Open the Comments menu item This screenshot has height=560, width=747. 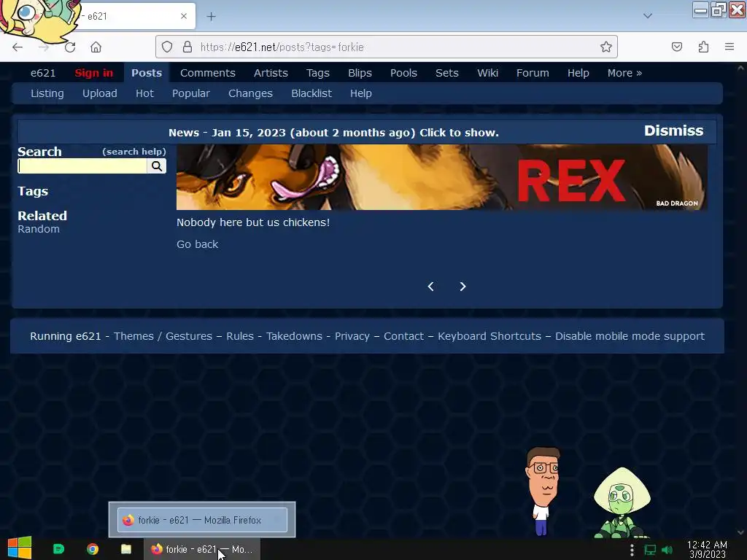[208, 73]
